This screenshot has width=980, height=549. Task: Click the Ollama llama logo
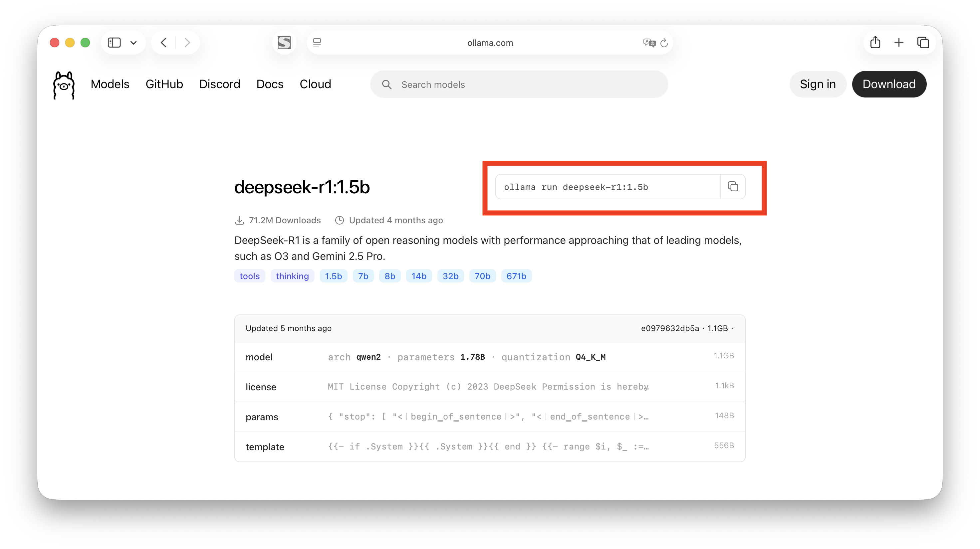(64, 85)
